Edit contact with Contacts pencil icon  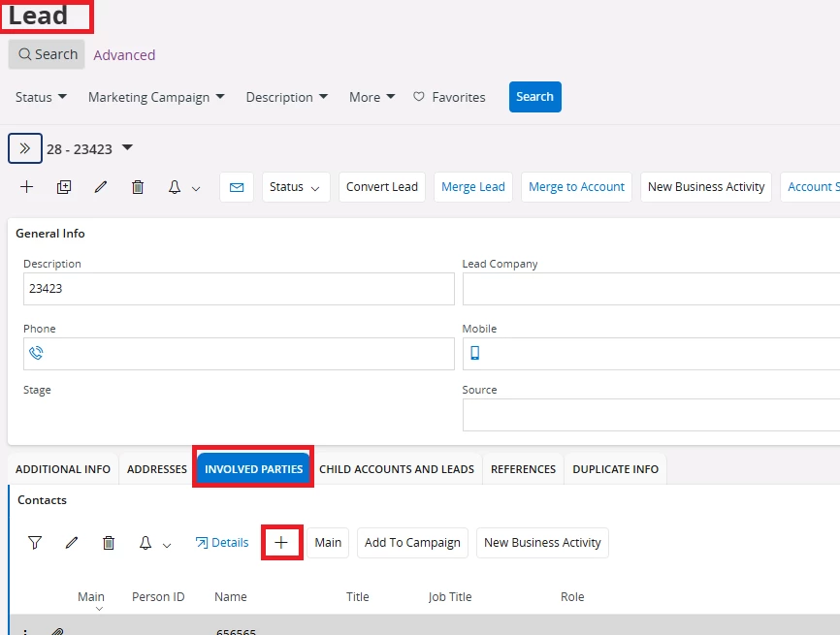pyautogui.click(x=71, y=542)
